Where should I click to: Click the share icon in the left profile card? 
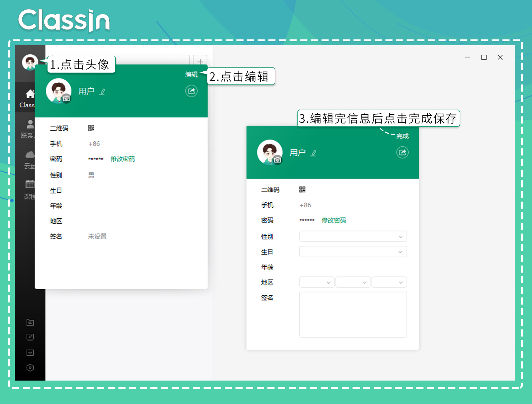point(192,91)
